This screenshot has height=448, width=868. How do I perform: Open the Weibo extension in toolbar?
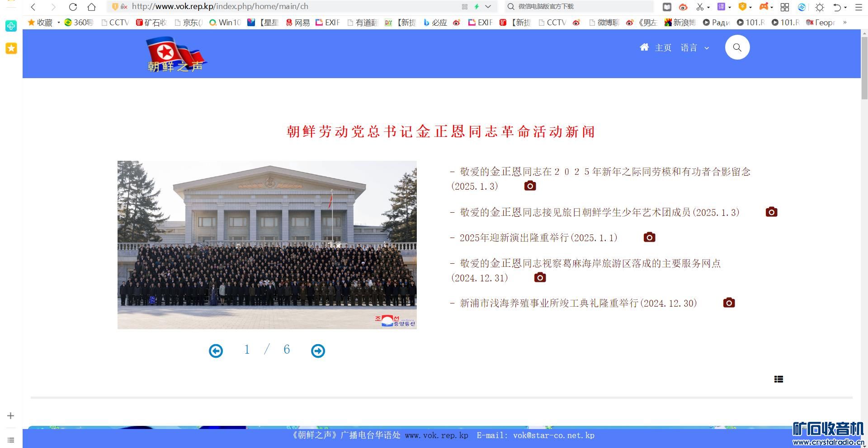683,7
